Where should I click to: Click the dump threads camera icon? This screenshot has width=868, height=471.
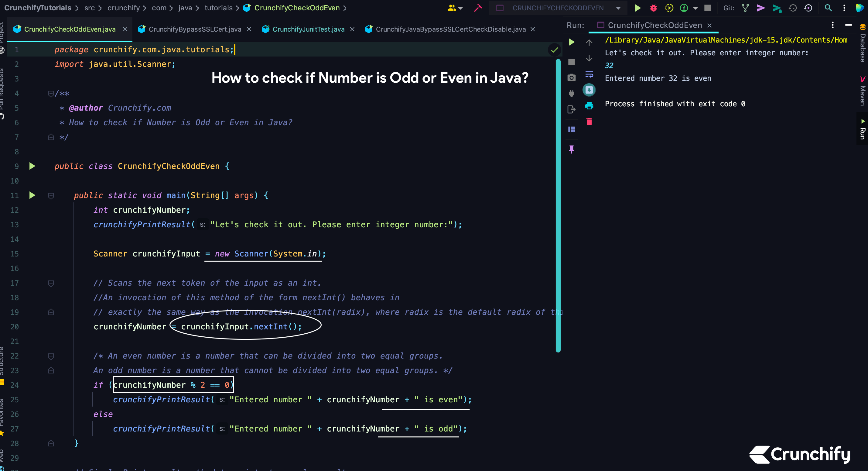pyautogui.click(x=572, y=78)
